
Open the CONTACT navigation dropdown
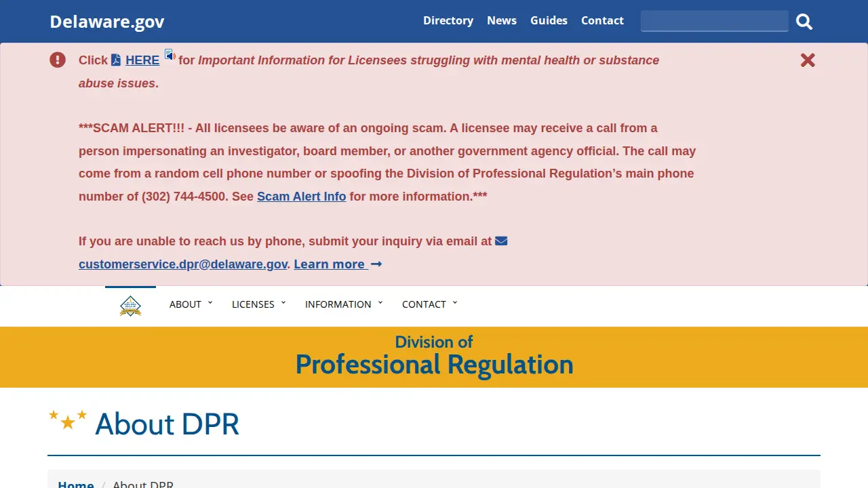(430, 304)
